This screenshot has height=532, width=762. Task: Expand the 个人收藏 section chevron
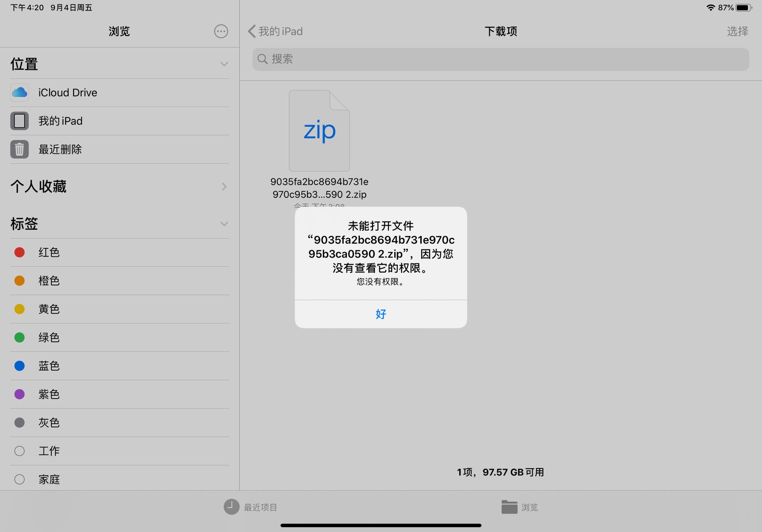coord(224,187)
